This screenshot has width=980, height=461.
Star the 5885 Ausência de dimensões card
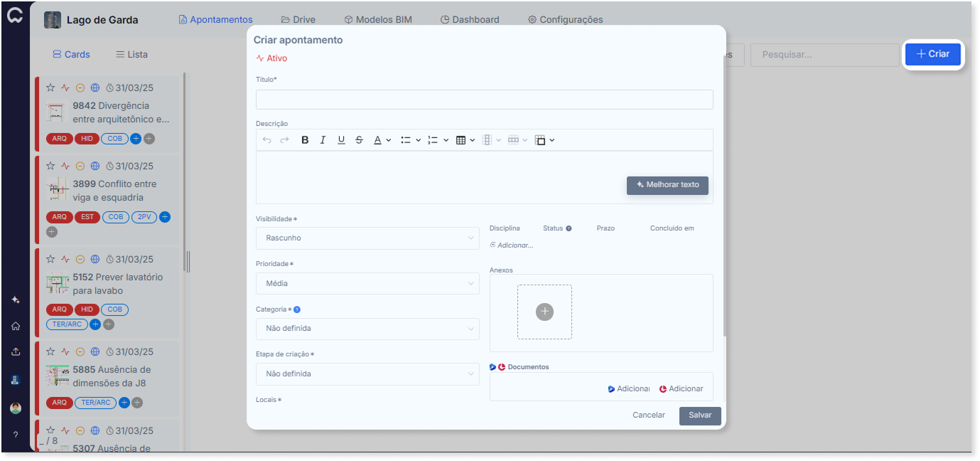coord(50,352)
